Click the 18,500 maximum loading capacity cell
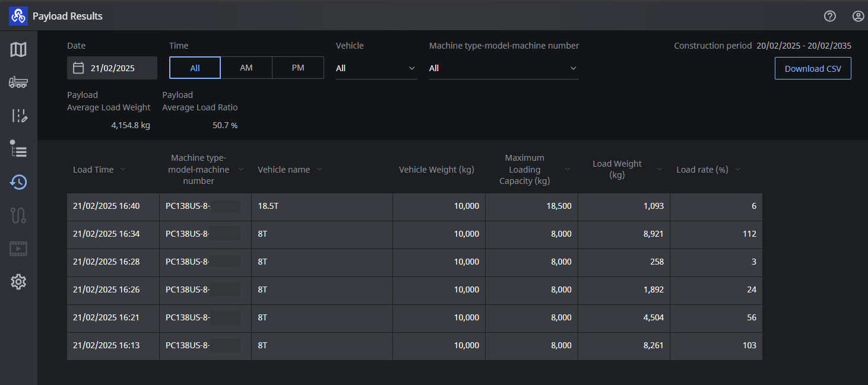The height and width of the screenshot is (385, 868). [531, 206]
